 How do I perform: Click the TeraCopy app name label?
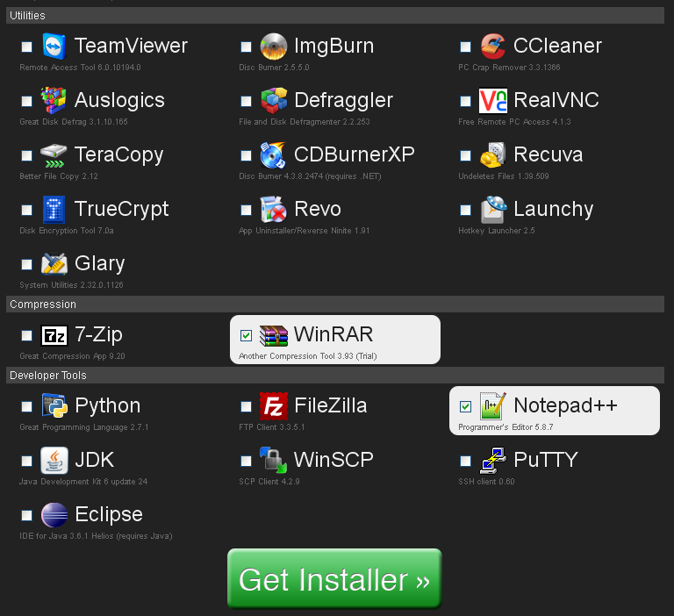(x=118, y=155)
